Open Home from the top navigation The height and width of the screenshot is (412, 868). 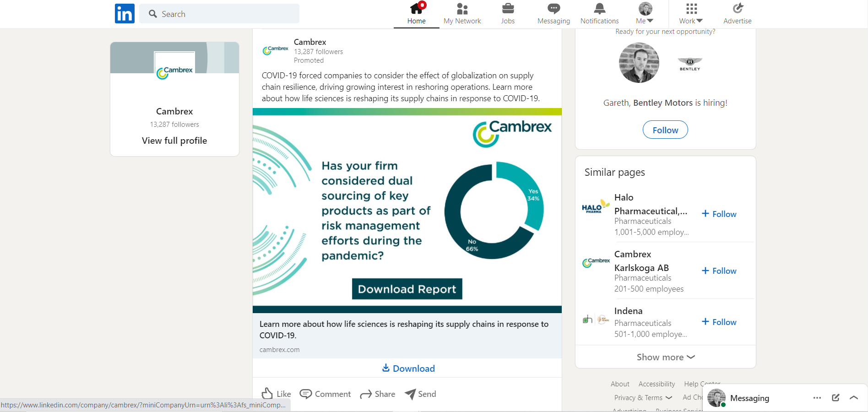pyautogui.click(x=417, y=14)
